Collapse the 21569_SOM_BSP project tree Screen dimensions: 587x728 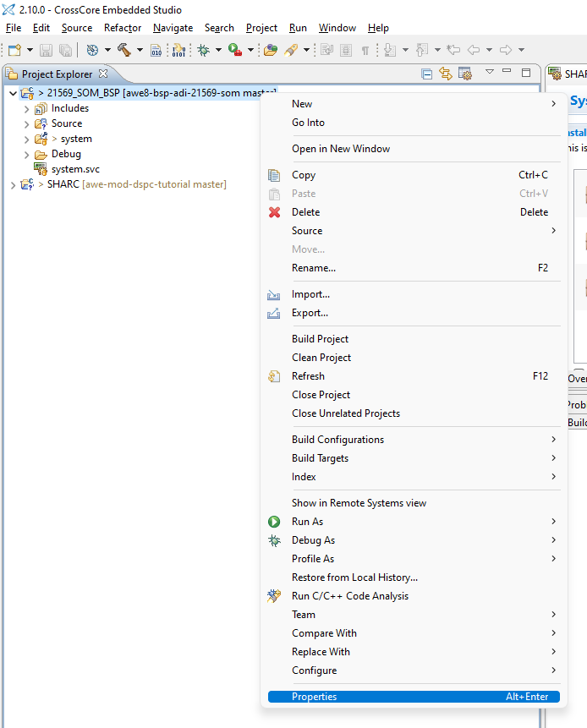point(12,93)
